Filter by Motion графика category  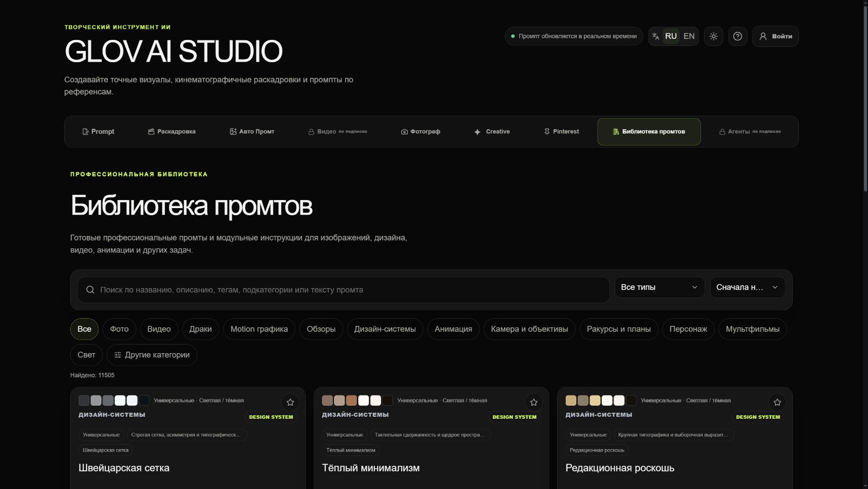[x=259, y=329]
